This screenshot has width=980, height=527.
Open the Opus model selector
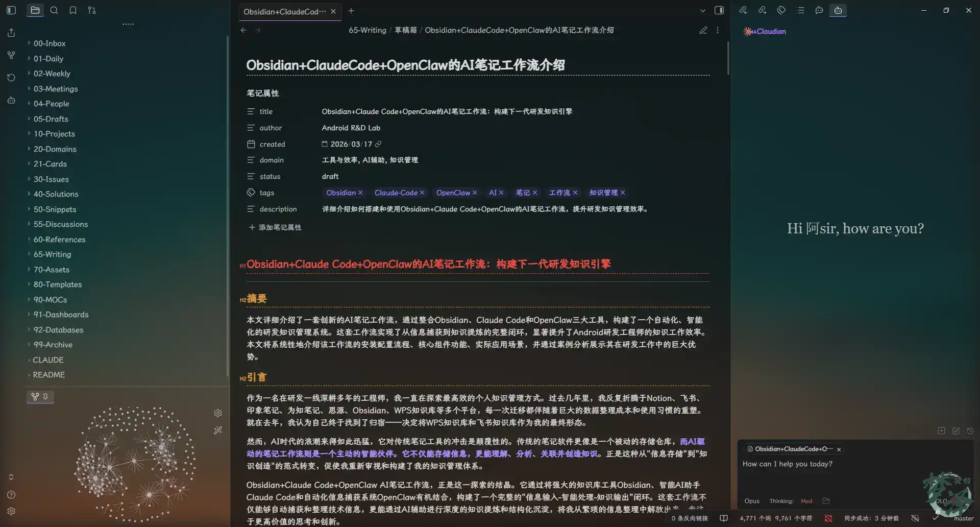click(x=752, y=501)
